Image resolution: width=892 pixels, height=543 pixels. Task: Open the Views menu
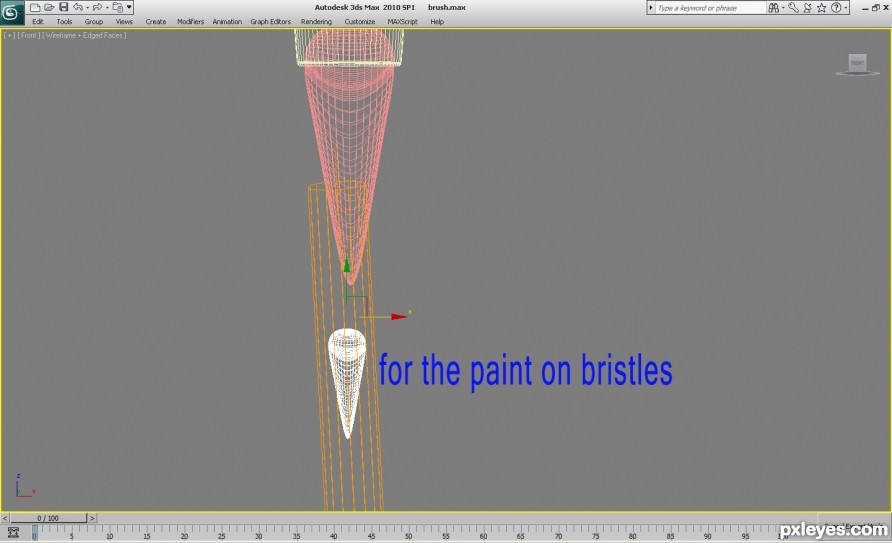pos(124,22)
